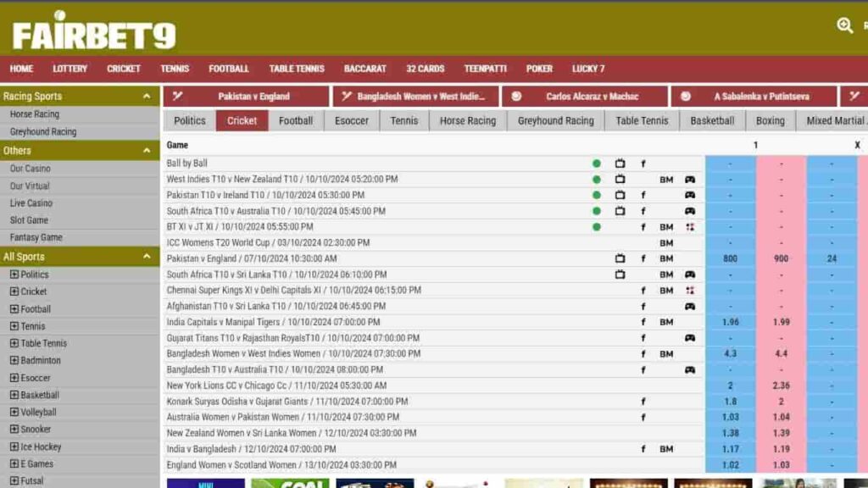
Task: Open live TV icon for Pakistan v England
Action: coord(620,258)
